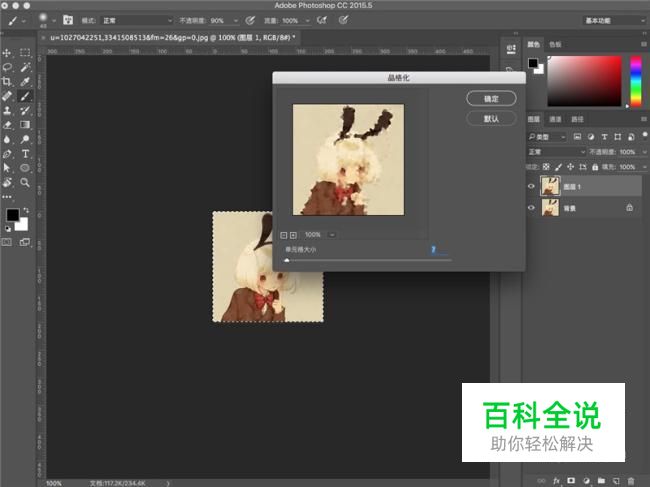Screen dimensions: 650x487
Task: Reset default foreground and background colors
Action: tap(8, 228)
